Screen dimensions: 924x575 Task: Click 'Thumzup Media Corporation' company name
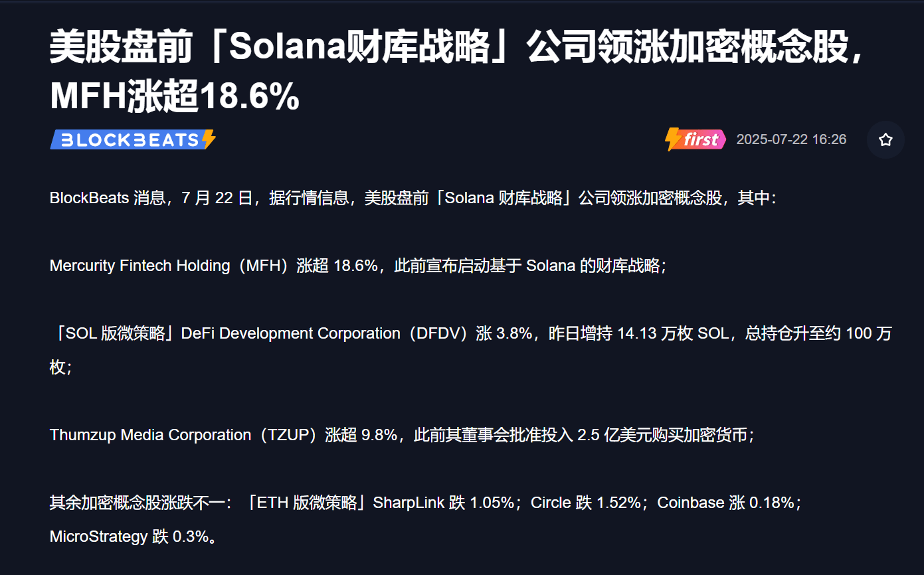151,435
